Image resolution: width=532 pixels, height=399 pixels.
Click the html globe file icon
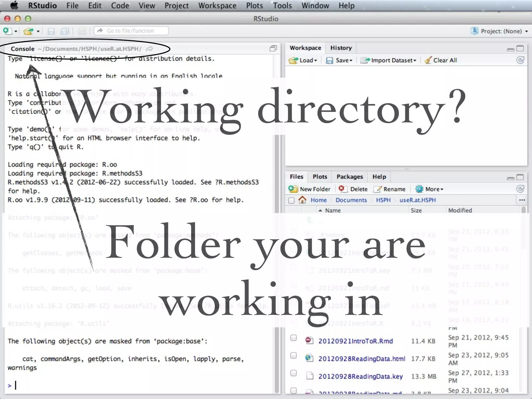coord(309,358)
